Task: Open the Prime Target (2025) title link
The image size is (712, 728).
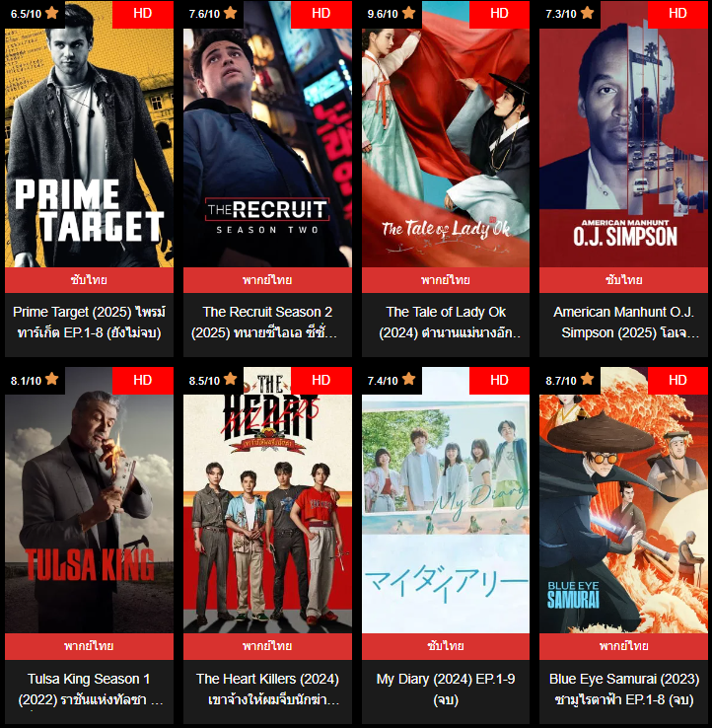Action: click(89, 323)
